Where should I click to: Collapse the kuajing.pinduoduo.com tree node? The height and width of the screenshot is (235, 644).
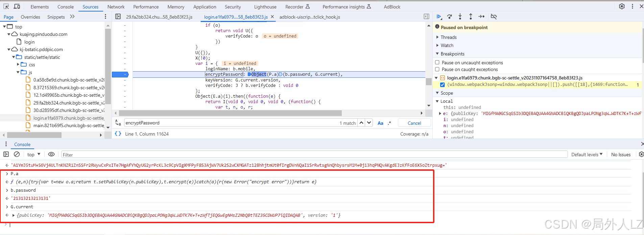pyautogui.click(x=9, y=34)
